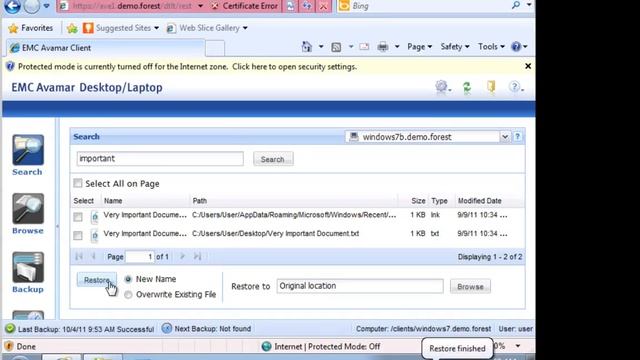640x360 pixels.
Task: Click the Read Mail envelope icon
Action: pyautogui.click(x=364, y=47)
